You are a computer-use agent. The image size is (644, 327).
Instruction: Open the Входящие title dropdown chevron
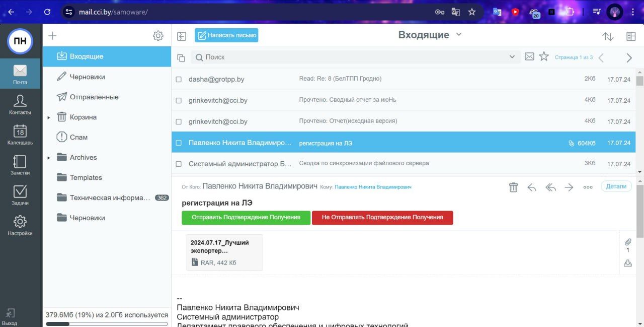tap(458, 34)
